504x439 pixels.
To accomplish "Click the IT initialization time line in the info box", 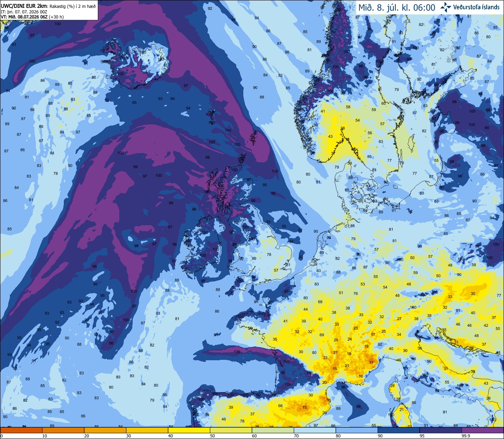I will [x=24, y=11].
